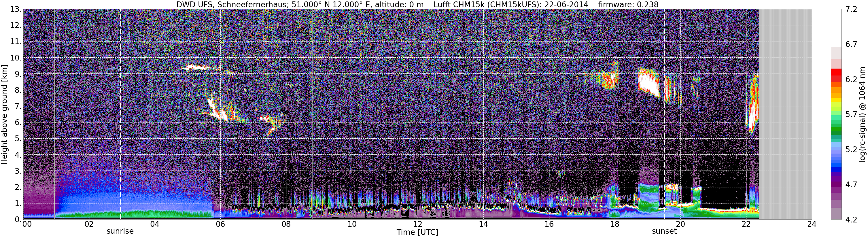The height and width of the screenshot is (238, 868).
Task: Select the 'Time [UTC]' axis label
Action: (x=417, y=232)
